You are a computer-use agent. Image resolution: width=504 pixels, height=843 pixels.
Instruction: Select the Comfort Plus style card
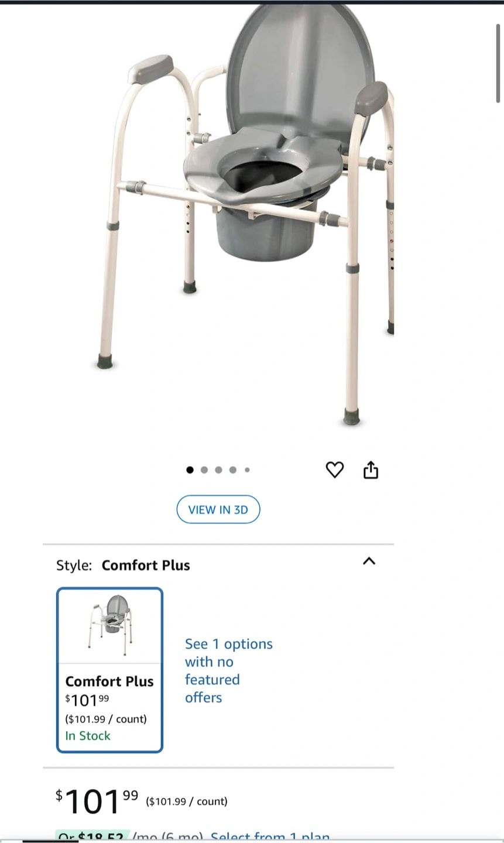(x=109, y=670)
